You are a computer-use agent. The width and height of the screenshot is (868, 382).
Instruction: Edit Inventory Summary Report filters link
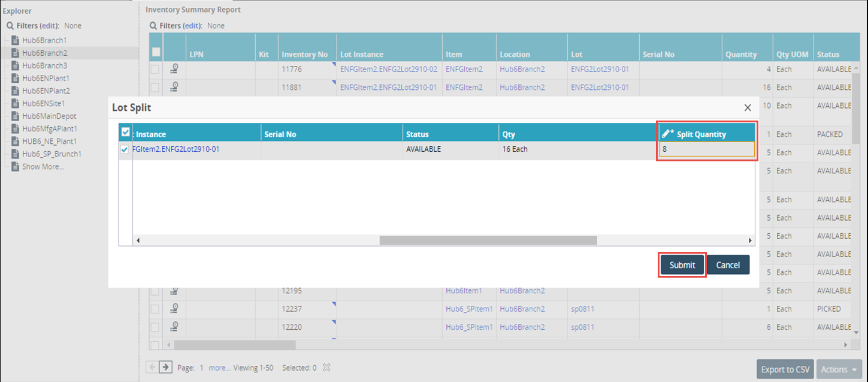[192, 26]
